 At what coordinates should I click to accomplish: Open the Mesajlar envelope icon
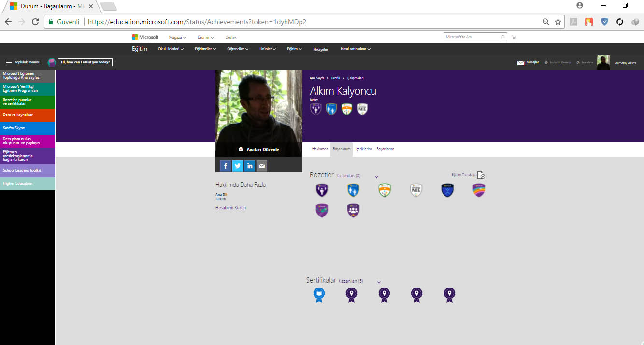tap(521, 63)
